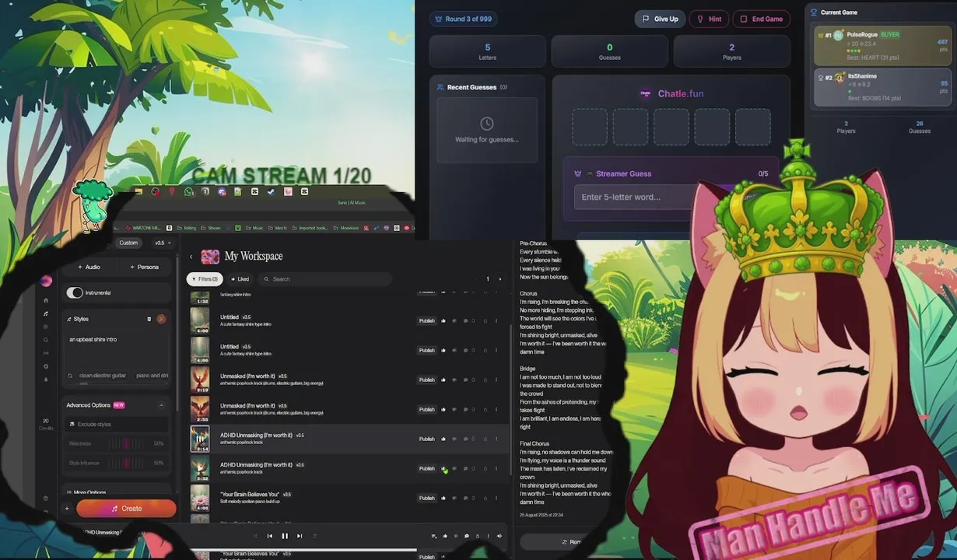Image resolution: width=957 pixels, height=560 pixels.
Task: Toggle the Liked filter chip
Action: [240, 278]
